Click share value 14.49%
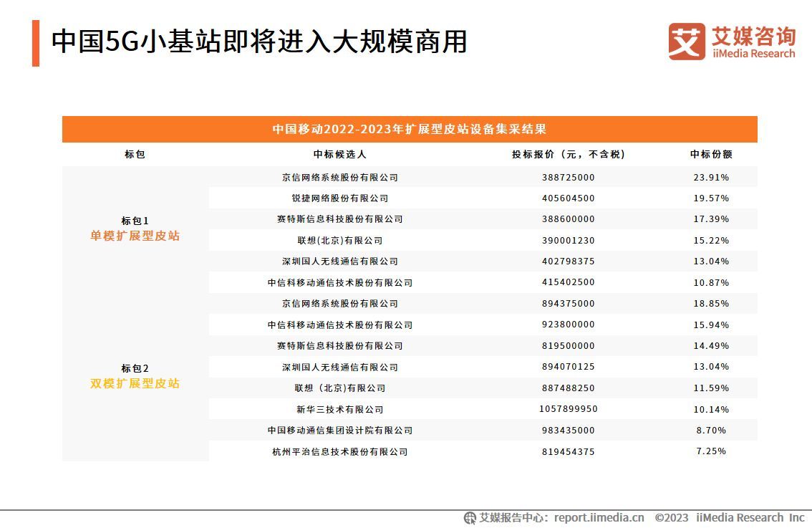 click(712, 345)
